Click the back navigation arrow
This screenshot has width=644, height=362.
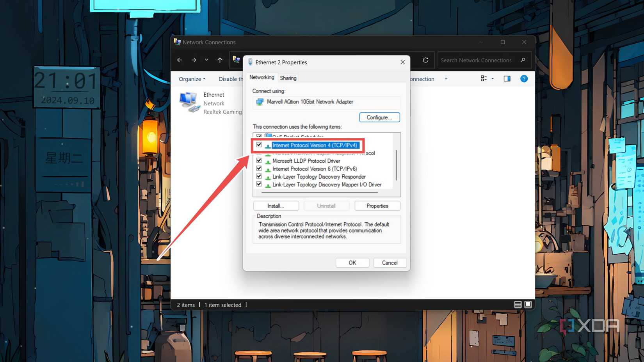point(180,60)
